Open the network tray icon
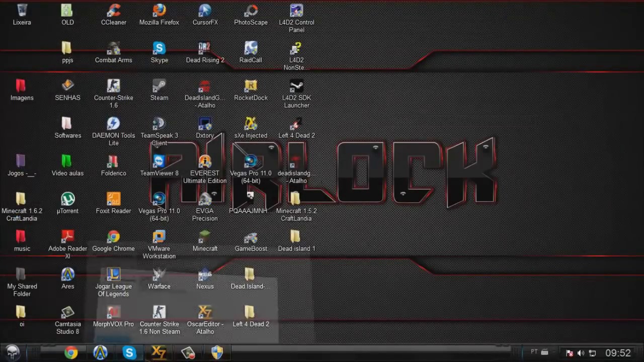 (x=592, y=353)
